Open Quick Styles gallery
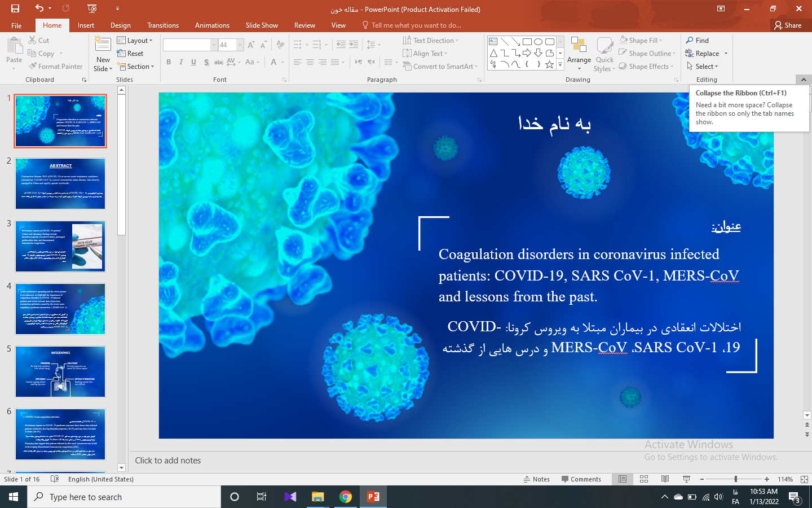812x508 pixels. pyautogui.click(x=604, y=55)
